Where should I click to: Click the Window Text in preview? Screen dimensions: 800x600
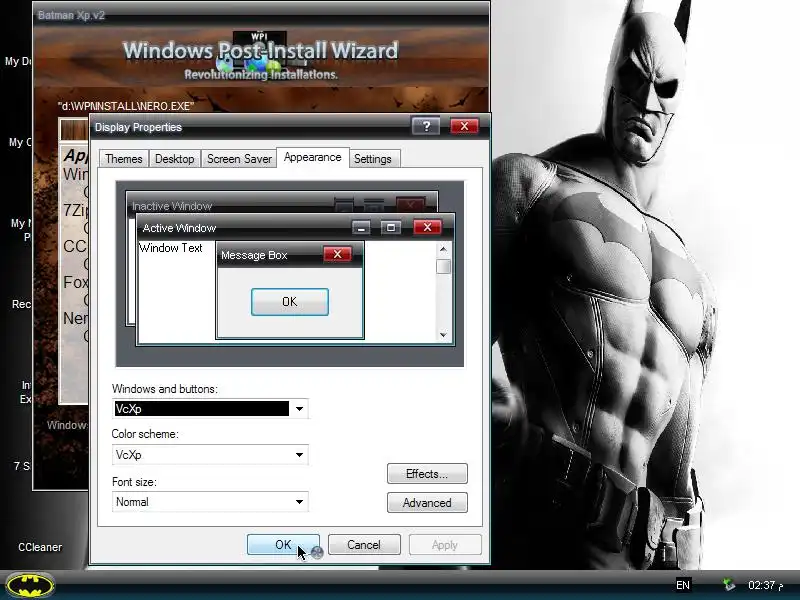point(171,248)
